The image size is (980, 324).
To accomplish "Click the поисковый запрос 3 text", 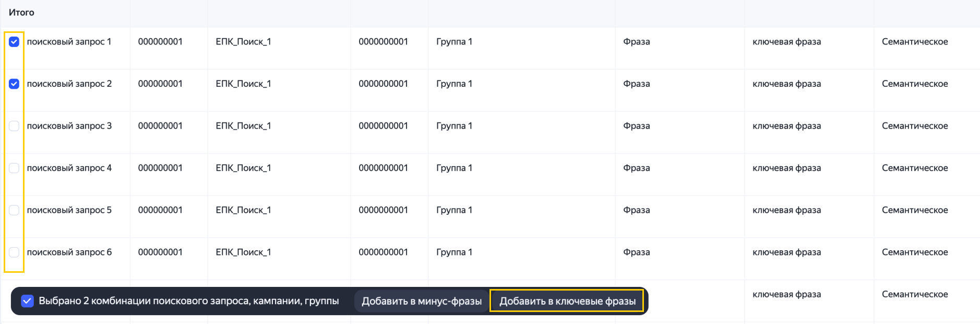I will (x=69, y=126).
